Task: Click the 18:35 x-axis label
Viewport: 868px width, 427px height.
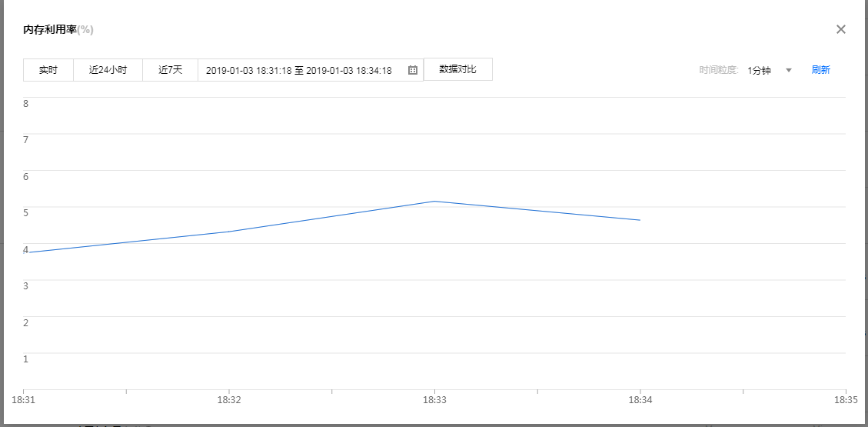Action: [x=845, y=400]
